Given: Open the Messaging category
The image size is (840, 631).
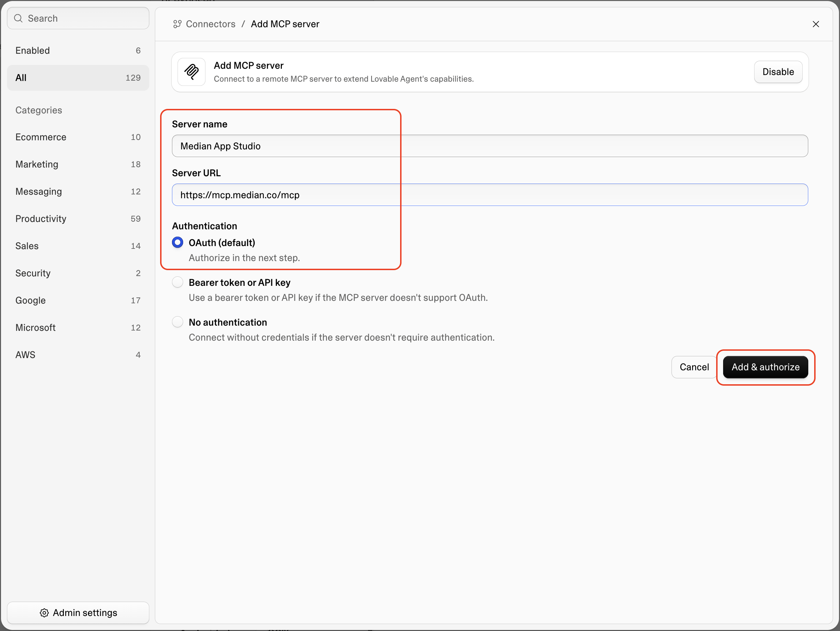Looking at the screenshot, I should 78,192.
